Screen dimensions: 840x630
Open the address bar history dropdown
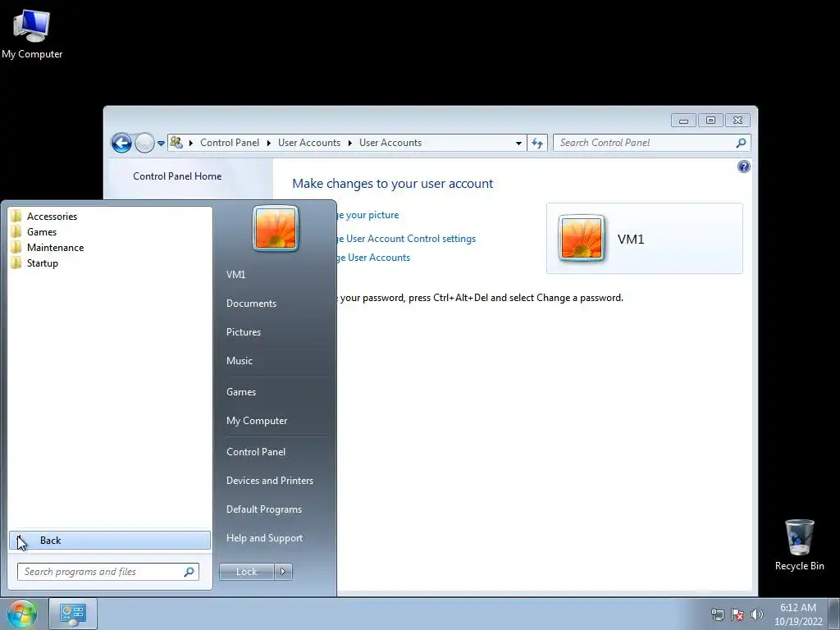[x=518, y=143]
